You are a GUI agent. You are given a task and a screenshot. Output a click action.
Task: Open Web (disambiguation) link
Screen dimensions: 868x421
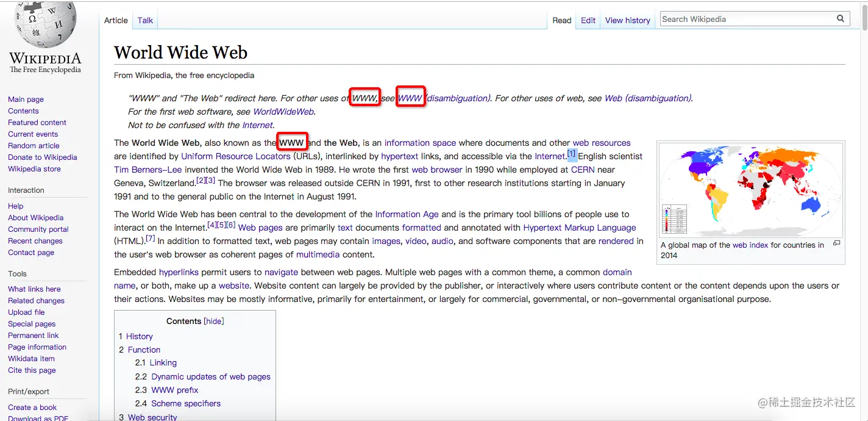pos(647,98)
